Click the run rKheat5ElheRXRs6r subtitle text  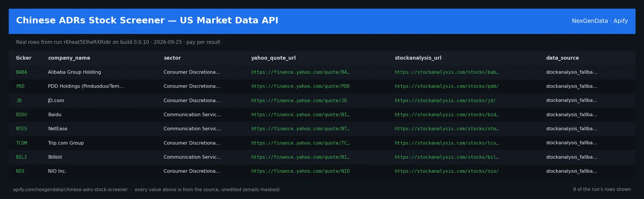click(x=118, y=42)
